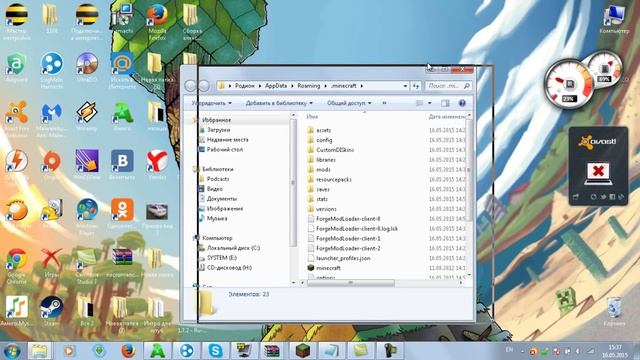
Task: Open the Упорядочить dropdown menu
Action: (211, 103)
